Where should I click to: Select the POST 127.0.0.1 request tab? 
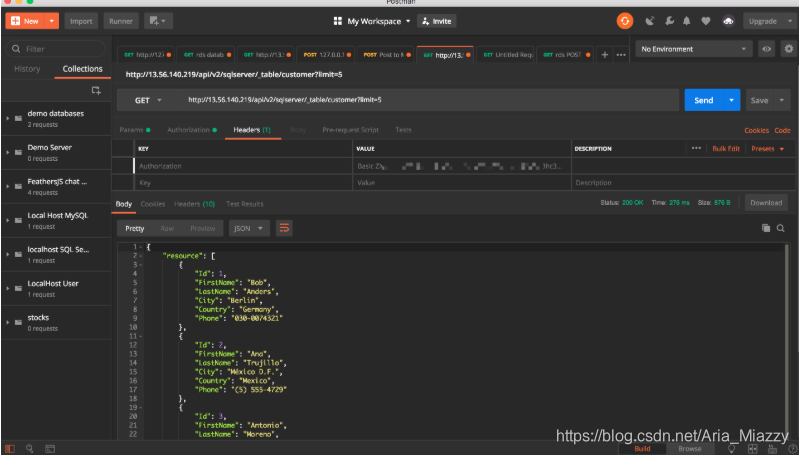point(326,55)
